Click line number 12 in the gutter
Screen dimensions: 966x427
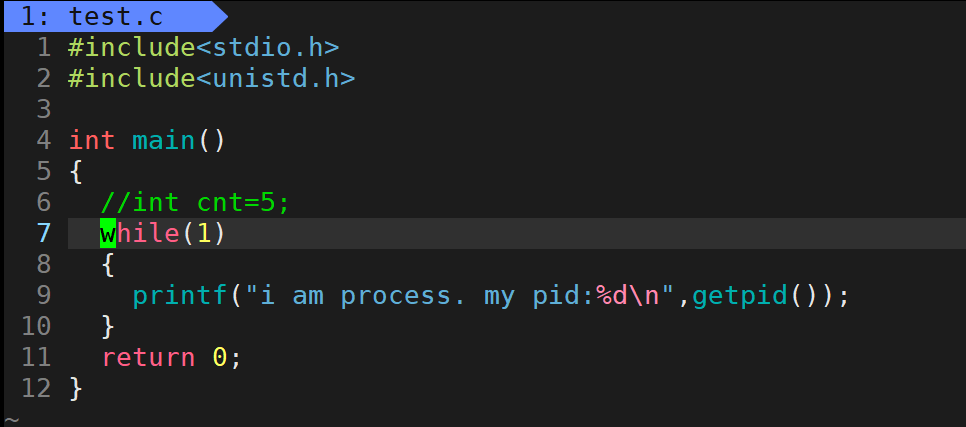pyautogui.click(x=35, y=388)
